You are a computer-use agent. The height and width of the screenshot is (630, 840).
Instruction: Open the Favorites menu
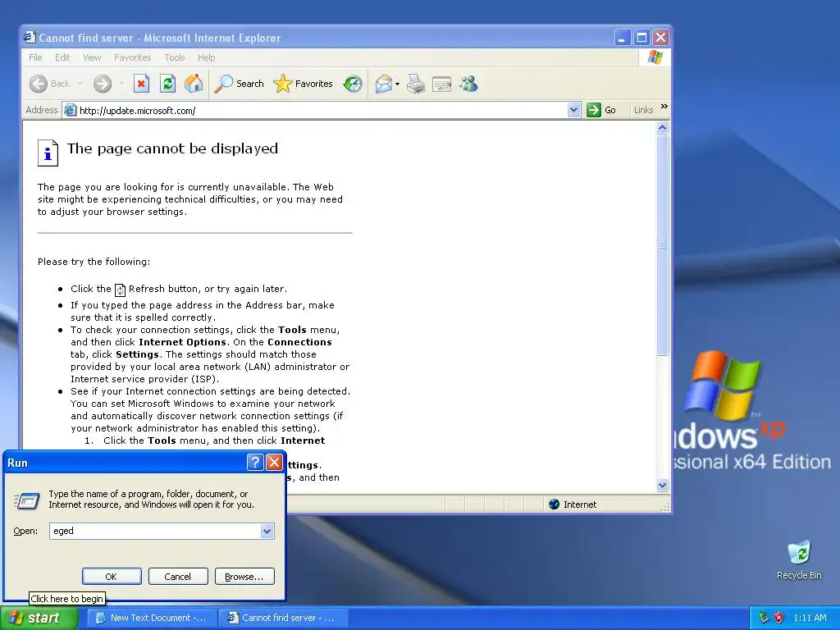click(x=132, y=57)
